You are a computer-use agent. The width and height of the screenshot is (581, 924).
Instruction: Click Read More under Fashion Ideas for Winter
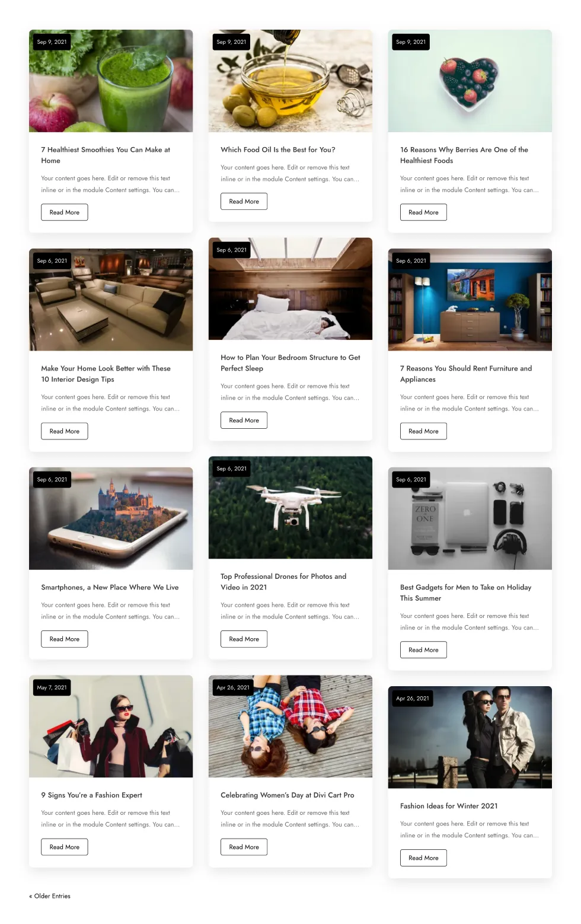click(x=423, y=858)
